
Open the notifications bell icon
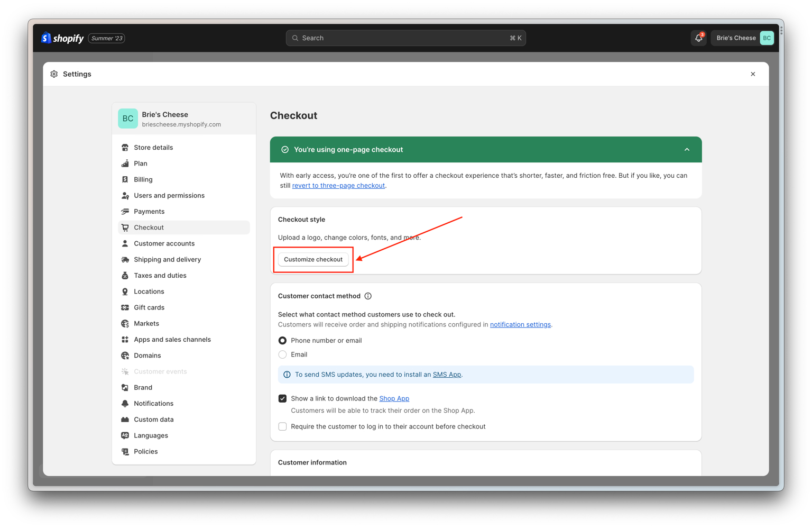pos(699,38)
